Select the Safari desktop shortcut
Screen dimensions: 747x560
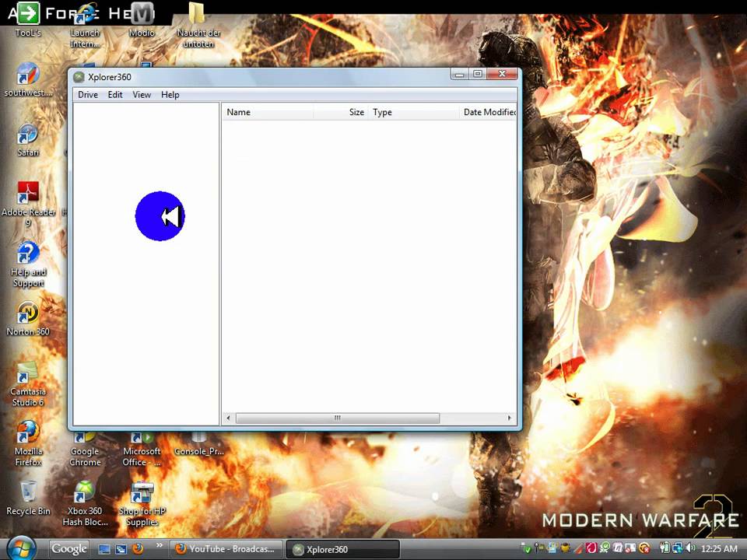28,140
